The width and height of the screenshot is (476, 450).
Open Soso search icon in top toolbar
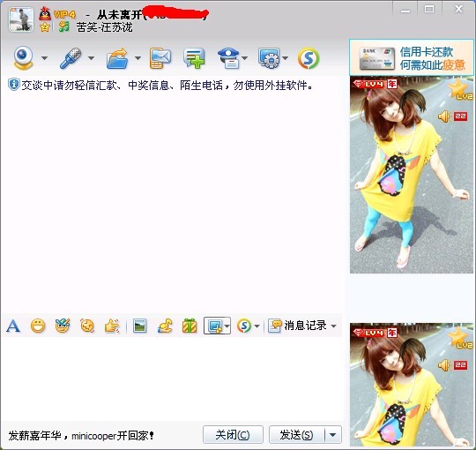[x=309, y=58]
